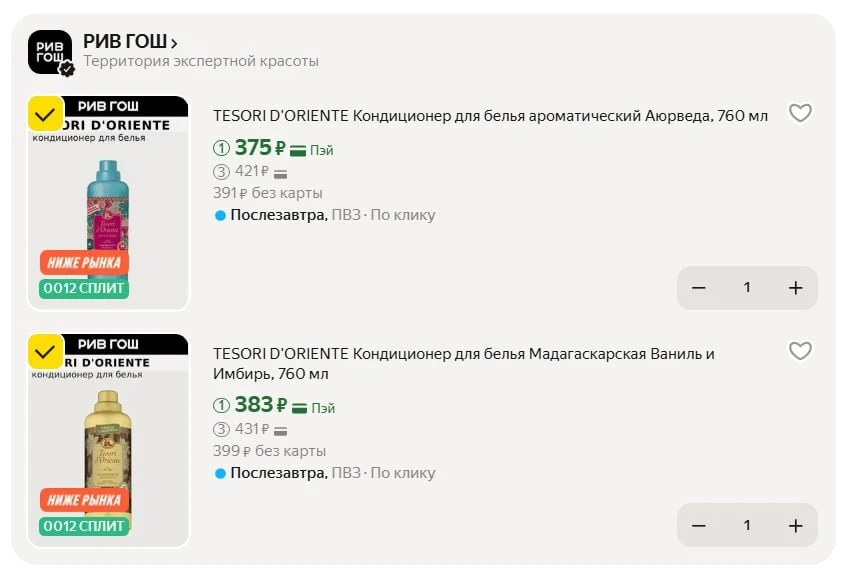Open the Аюрведа conditioner product title link
844x572 pixels.
click(x=490, y=116)
